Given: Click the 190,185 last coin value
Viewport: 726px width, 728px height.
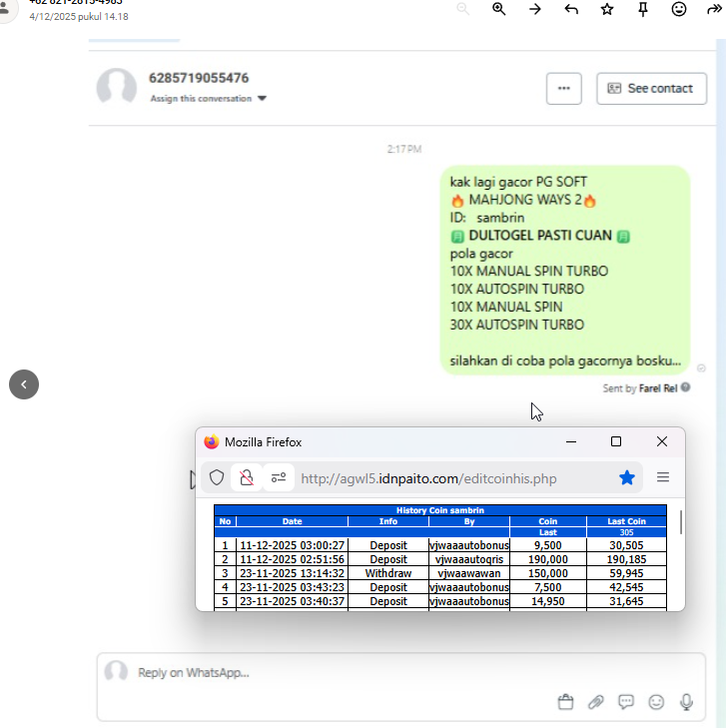Looking at the screenshot, I should [627, 559].
